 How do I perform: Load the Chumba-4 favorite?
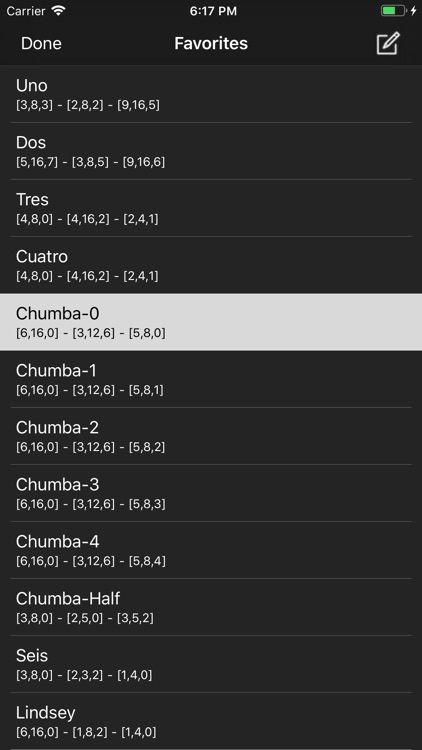tap(211, 550)
